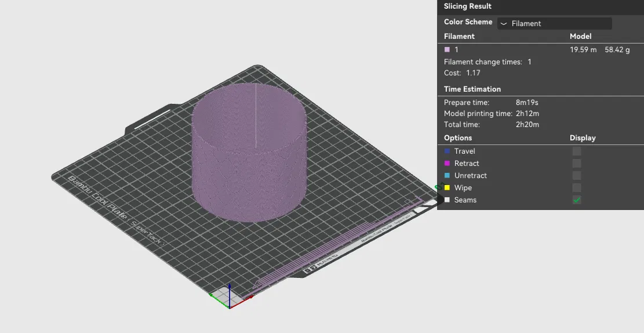
Task: Click the filament length 19.59 m value
Action: point(583,50)
